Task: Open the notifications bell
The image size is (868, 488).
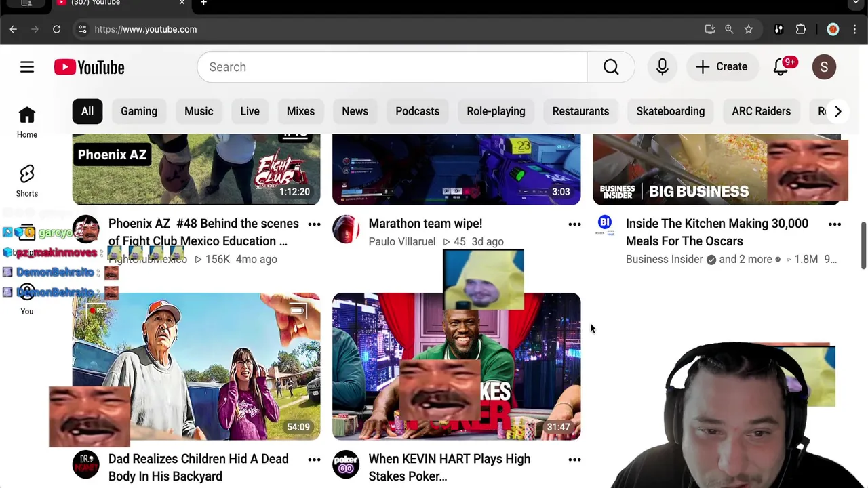Action: pyautogui.click(x=781, y=67)
